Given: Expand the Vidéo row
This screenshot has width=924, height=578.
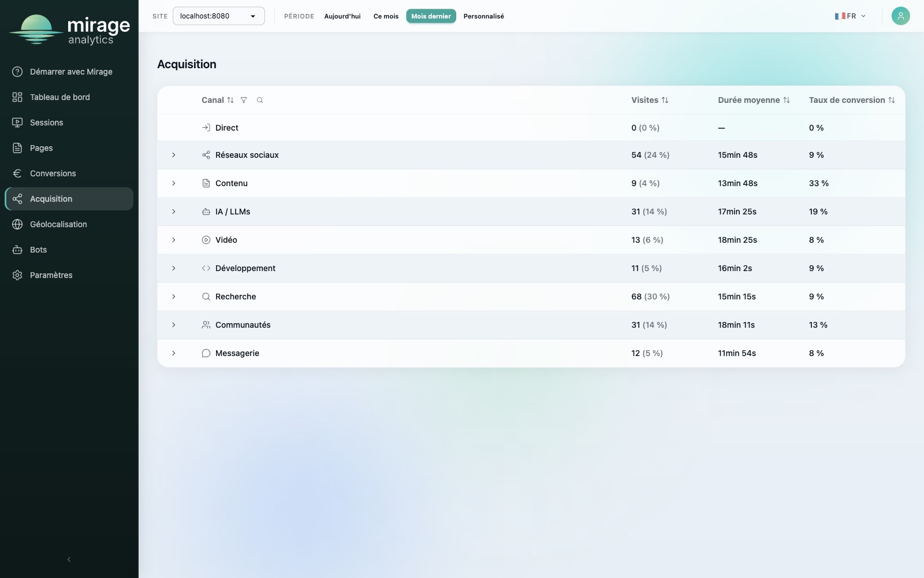Looking at the screenshot, I should [173, 240].
